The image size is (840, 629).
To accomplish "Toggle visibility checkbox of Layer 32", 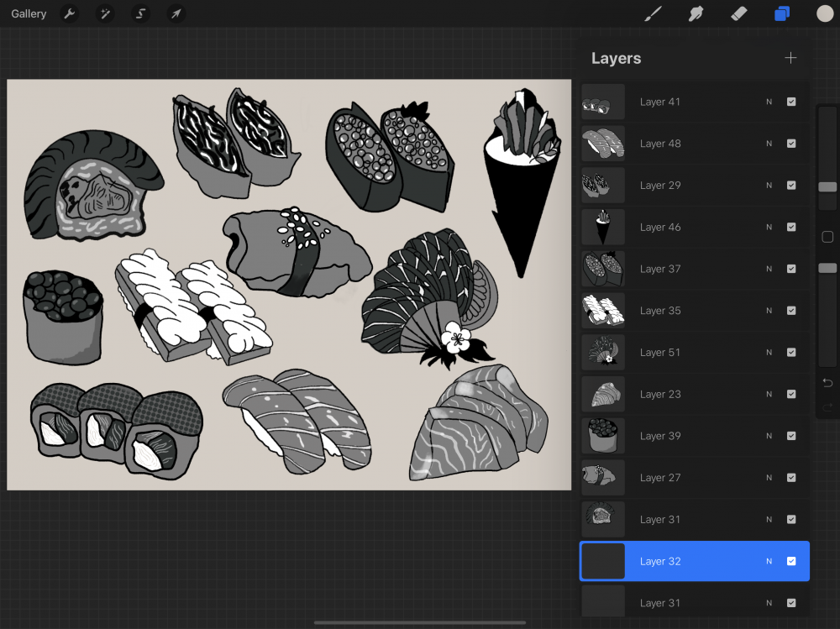I will 791,561.
